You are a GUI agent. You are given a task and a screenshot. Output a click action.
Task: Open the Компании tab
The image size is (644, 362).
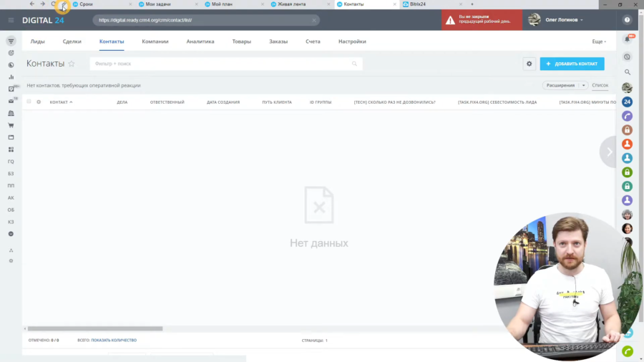155,41
